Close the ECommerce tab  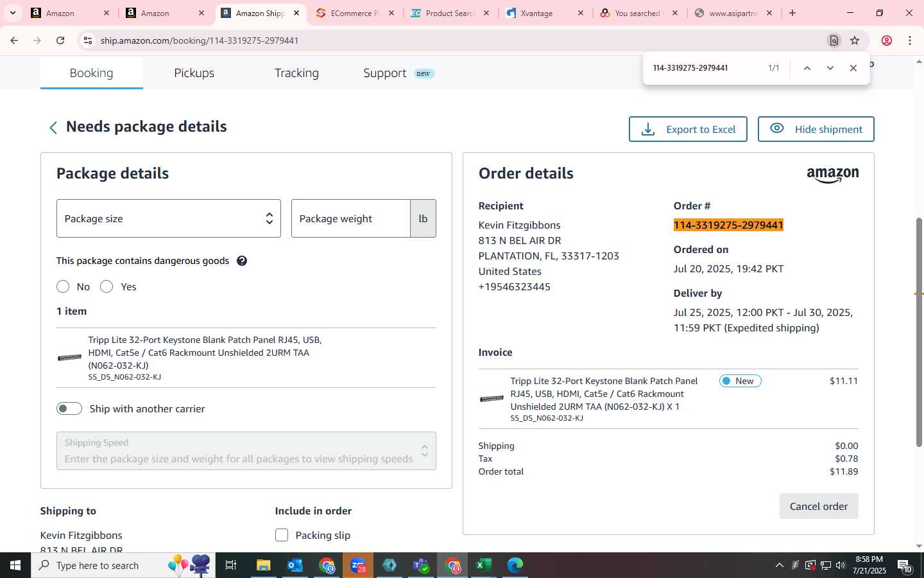pyautogui.click(x=391, y=13)
